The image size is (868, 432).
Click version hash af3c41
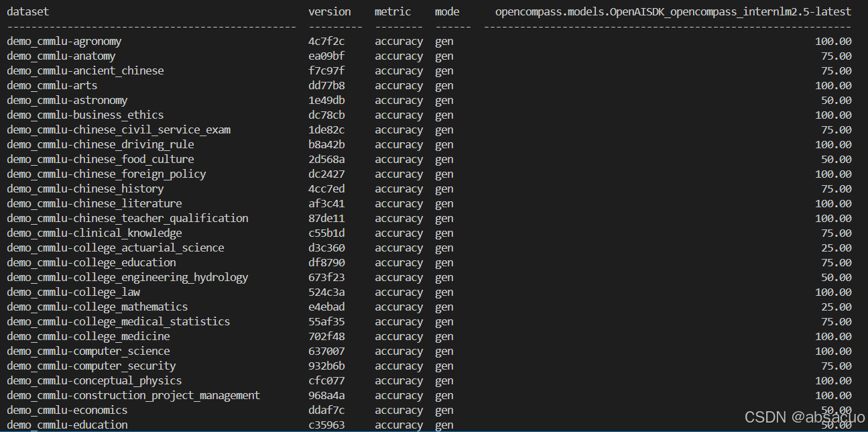(x=326, y=203)
